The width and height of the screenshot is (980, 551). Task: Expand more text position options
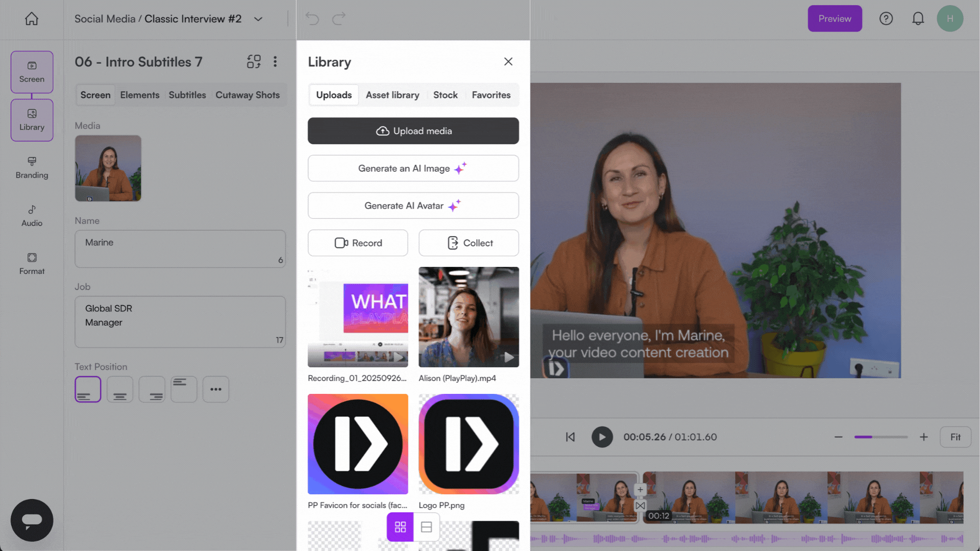216,389
